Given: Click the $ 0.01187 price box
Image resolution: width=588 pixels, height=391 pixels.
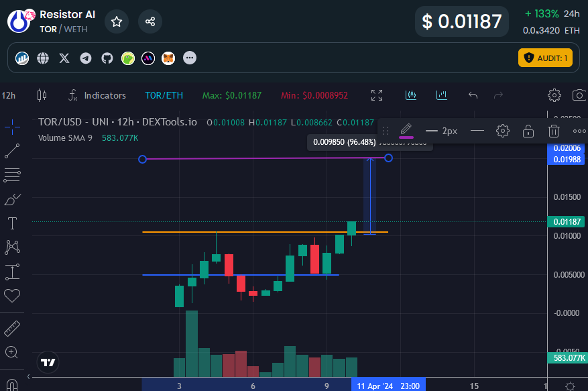Looking at the screenshot, I should click(462, 21).
